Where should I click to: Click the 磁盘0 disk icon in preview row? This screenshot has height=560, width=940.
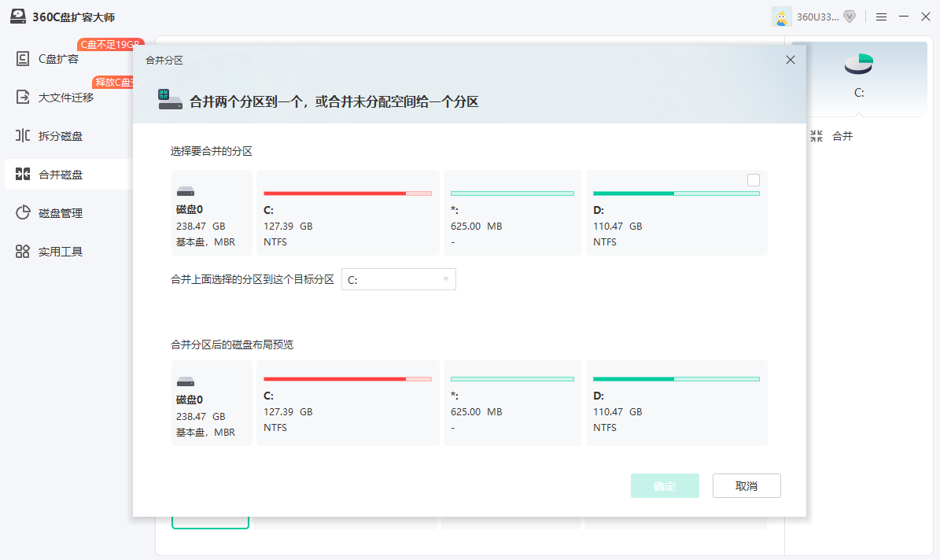point(186,382)
